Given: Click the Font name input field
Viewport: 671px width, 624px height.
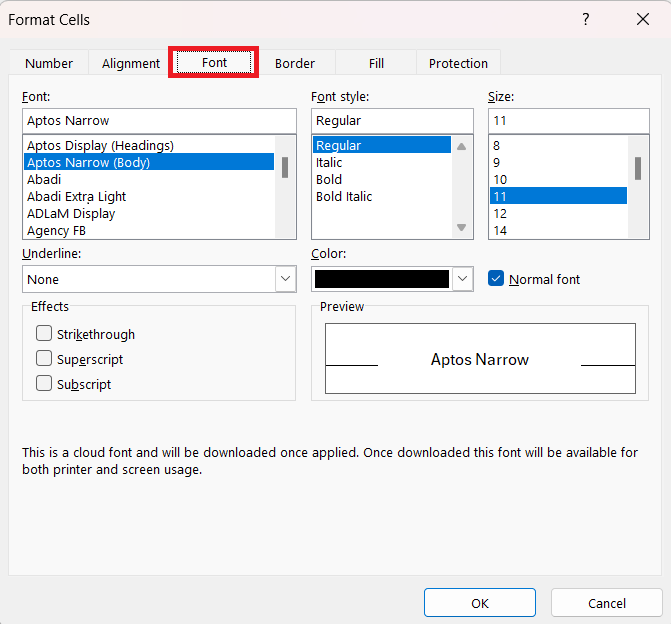Looking at the screenshot, I should point(159,121).
